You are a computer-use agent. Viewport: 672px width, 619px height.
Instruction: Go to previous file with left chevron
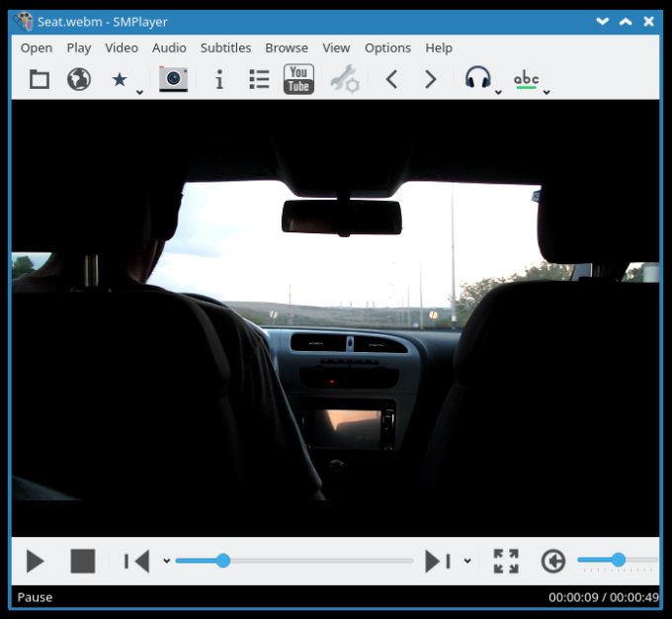click(x=391, y=80)
